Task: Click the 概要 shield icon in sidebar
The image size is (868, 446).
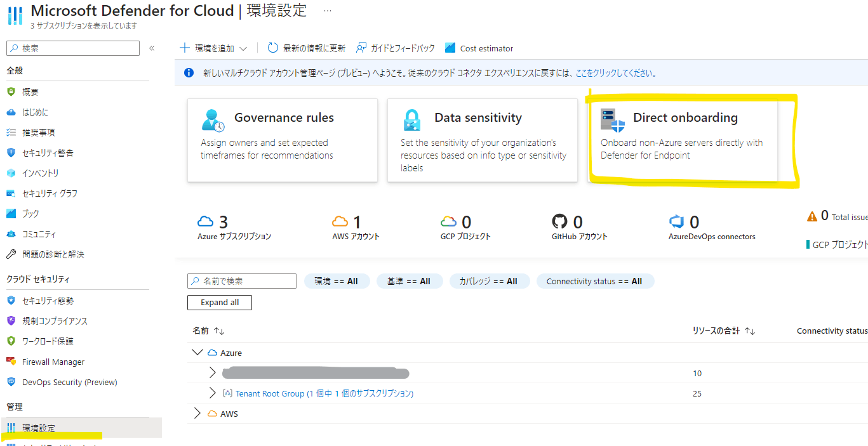Action: coord(11,92)
